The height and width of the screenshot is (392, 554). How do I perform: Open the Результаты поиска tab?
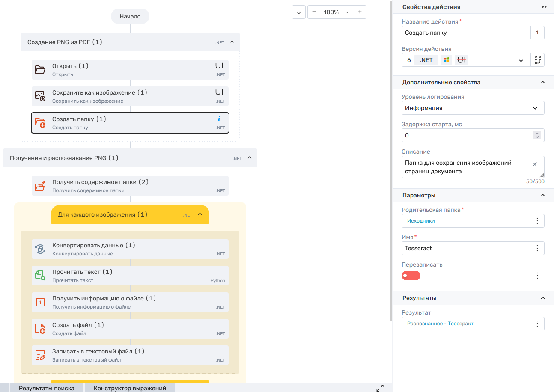[x=46, y=388]
